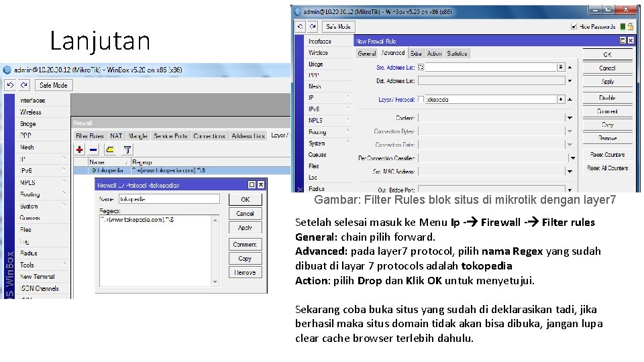This screenshot has width=644, height=362.
Task: Open Service Ports tab in Firewall
Action: pyautogui.click(x=170, y=136)
